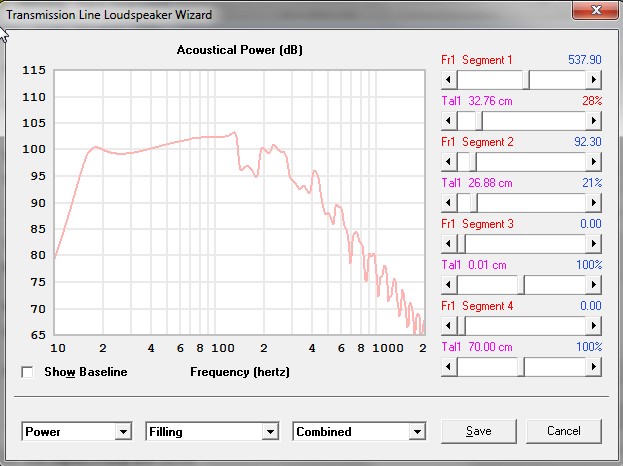Click the Tal1 26.88 cm label
Image resolution: width=623 pixels, height=466 pixels.
pyautogui.click(x=477, y=183)
